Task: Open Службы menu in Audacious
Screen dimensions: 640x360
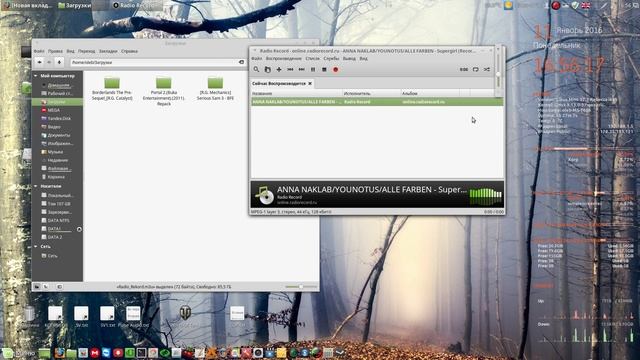Action: click(x=331, y=58)
